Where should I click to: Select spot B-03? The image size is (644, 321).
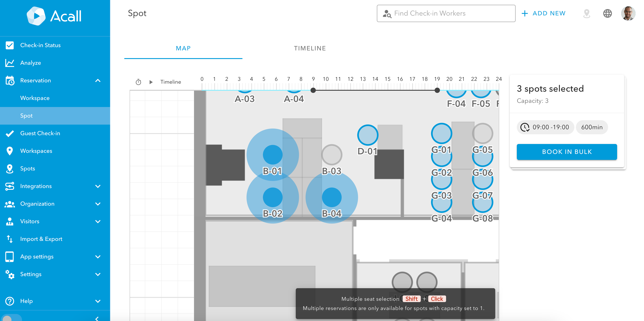[x=331, y=155]
